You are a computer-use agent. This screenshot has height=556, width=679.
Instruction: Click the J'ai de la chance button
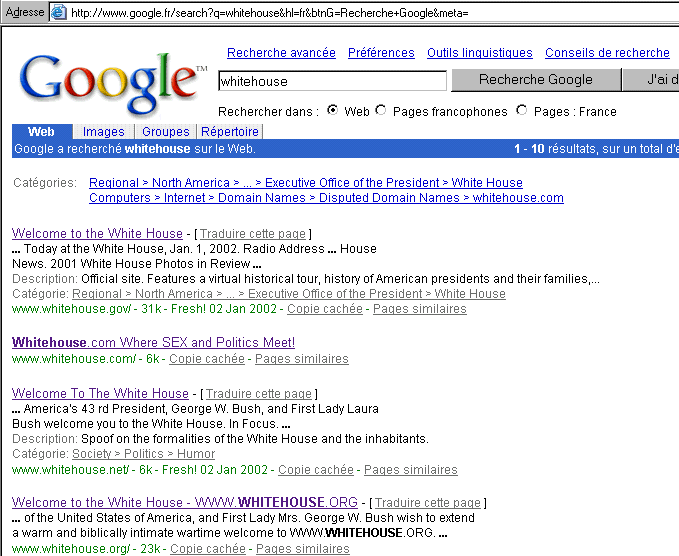(x=651, y=80)
